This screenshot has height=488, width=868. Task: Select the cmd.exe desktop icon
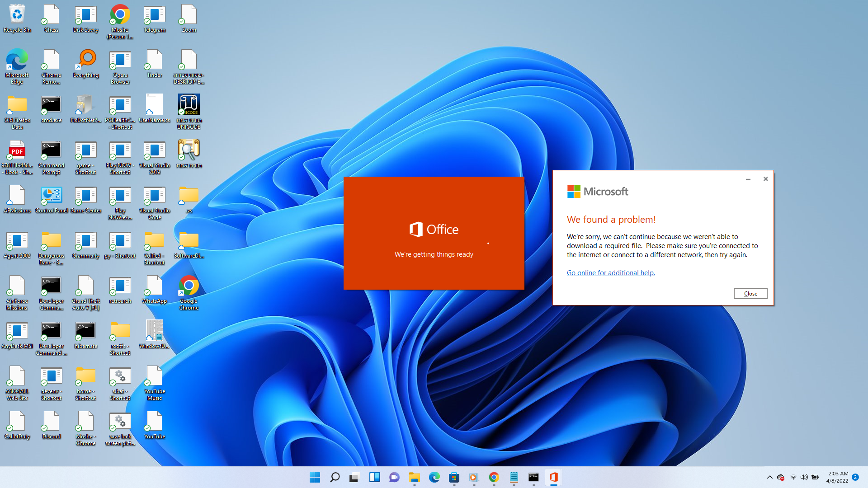(52, 109)
